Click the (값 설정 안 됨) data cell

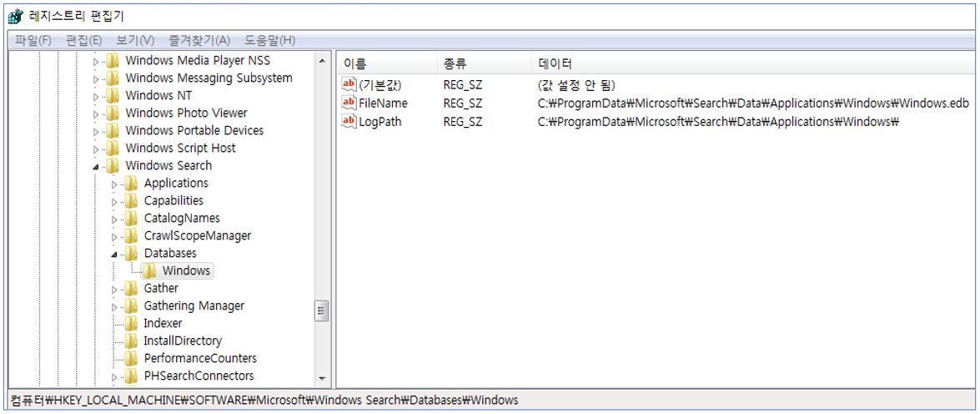click(x=577, y=83)
